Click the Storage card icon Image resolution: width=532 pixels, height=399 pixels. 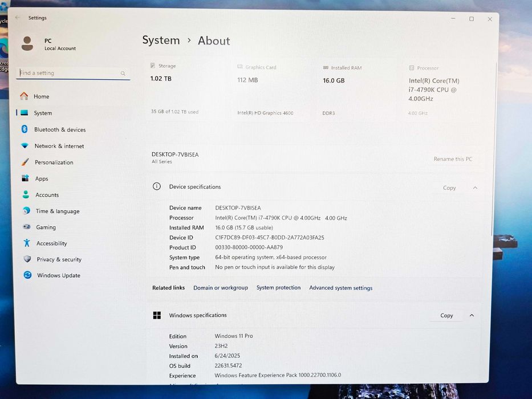pos(153,65)
